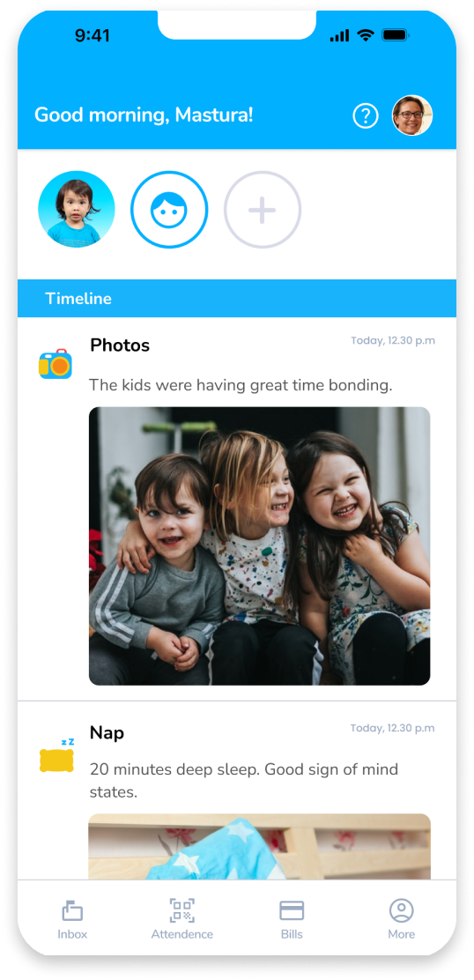Open Mastura's profile picture in header

coord(412,115)
